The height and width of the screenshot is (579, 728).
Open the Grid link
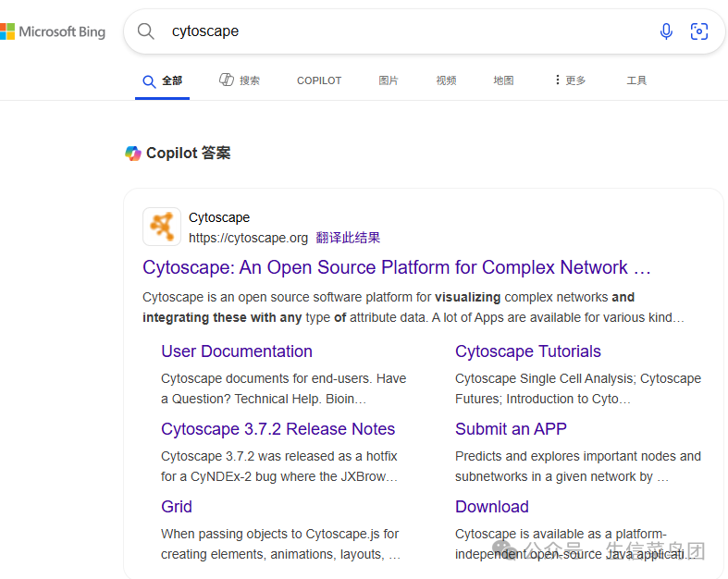(x=177, y=507)
